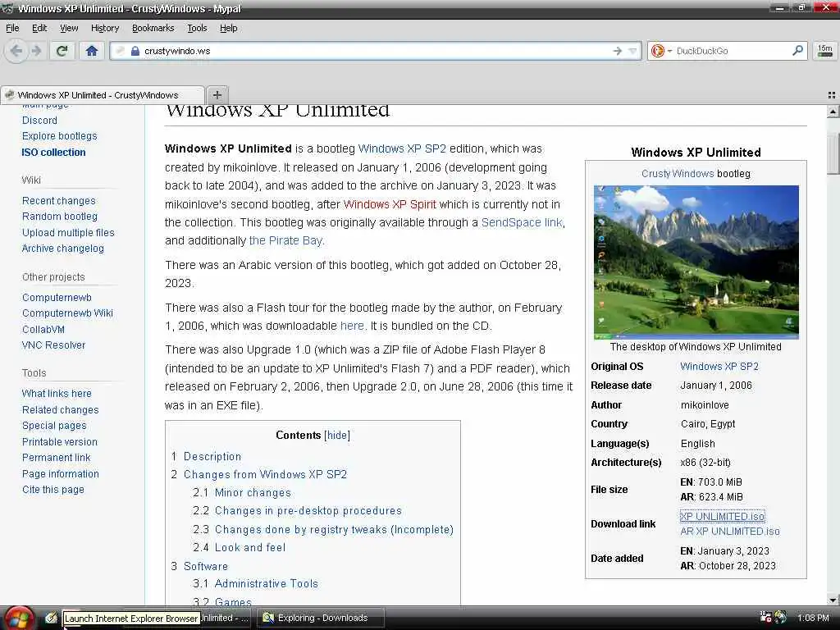Reload the current page
This screenshot has height=630, width=840.
pyautogui.click(x=62, y=52)
